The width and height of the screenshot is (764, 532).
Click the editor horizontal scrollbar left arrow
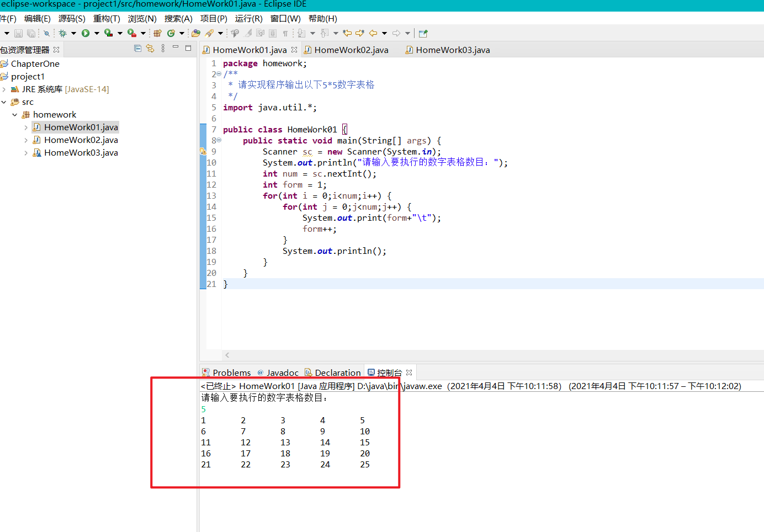click(227, 355)
